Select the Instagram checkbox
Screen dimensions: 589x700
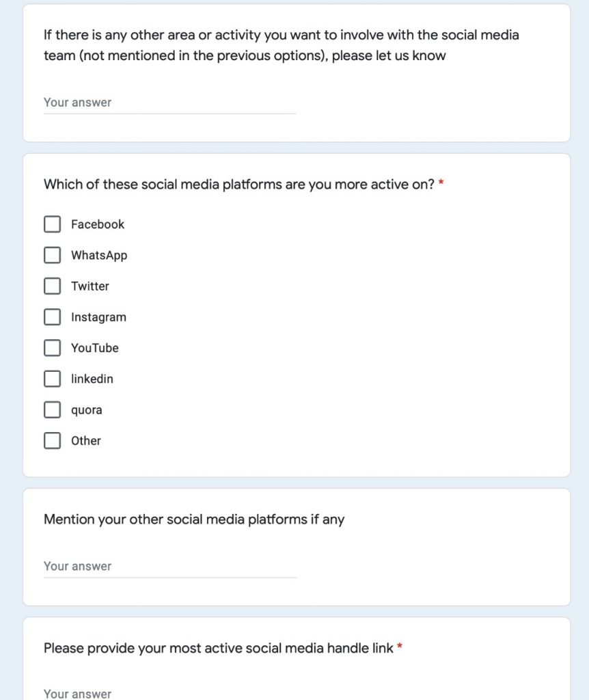tap(53, 317)
